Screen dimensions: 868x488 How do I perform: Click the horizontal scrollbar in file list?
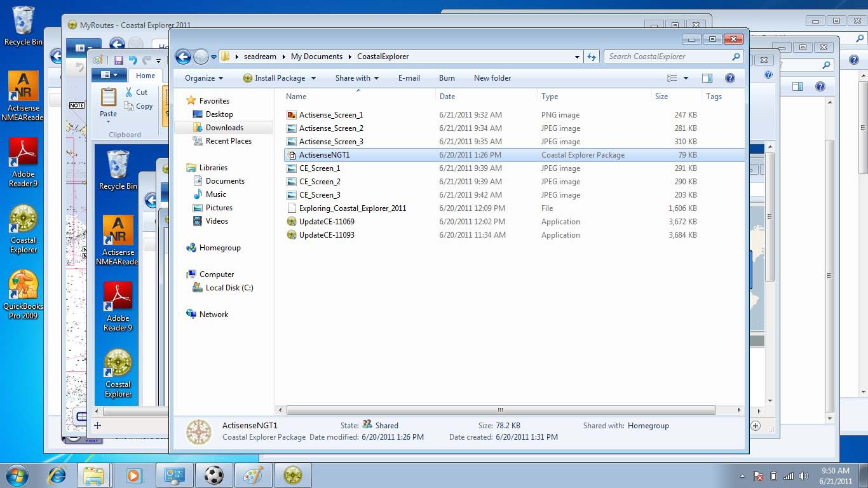[x=500, y=410]
